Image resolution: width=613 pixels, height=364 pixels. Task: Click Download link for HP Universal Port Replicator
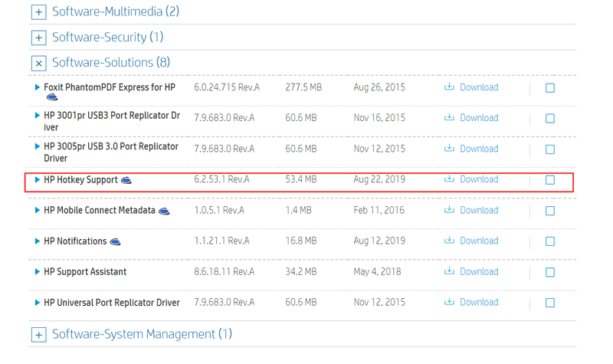tap(479, 302)
